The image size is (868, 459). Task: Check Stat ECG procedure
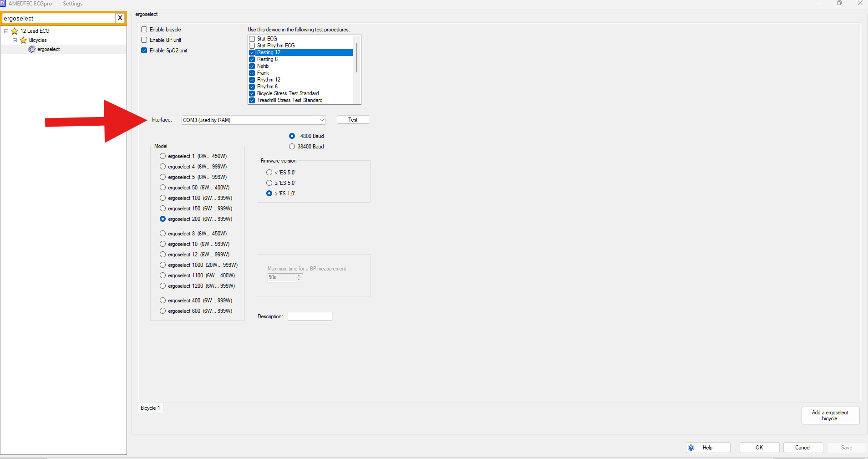click(252, 39)
